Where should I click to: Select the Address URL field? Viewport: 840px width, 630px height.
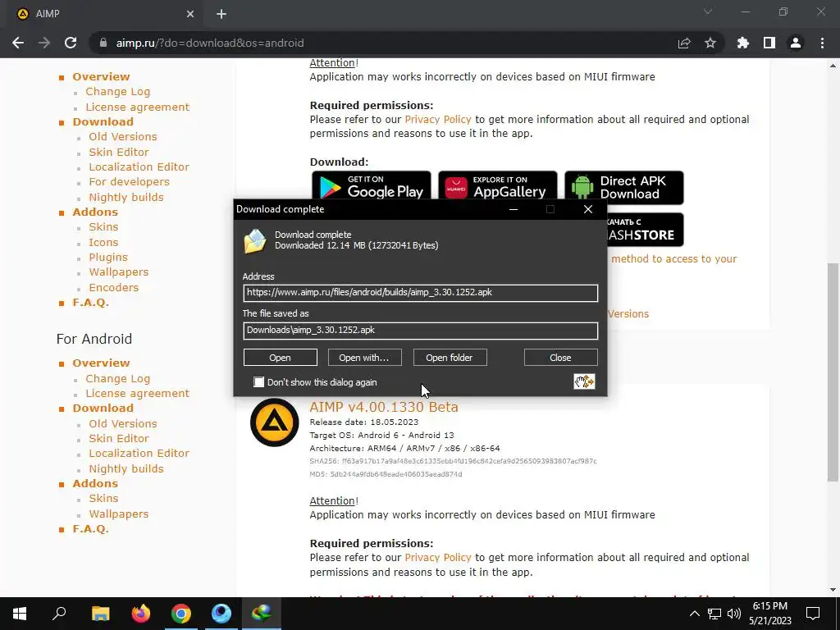[421, 293]
